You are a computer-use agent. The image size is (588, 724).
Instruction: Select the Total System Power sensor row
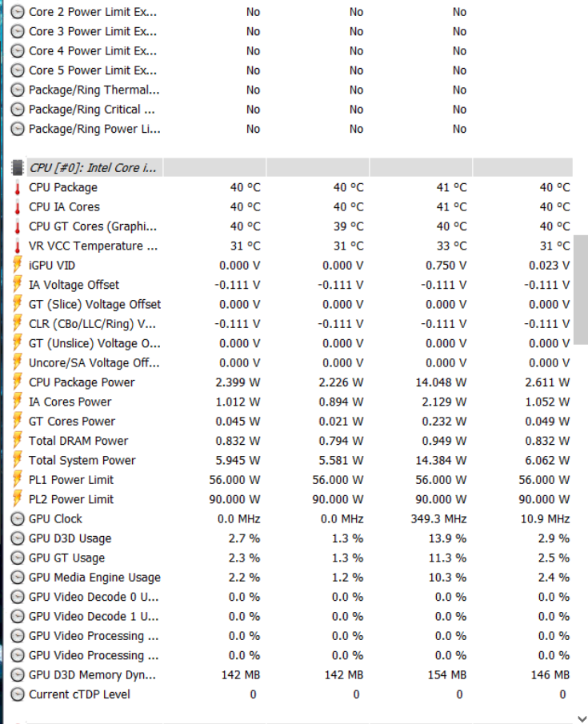[x=82, y=460]
